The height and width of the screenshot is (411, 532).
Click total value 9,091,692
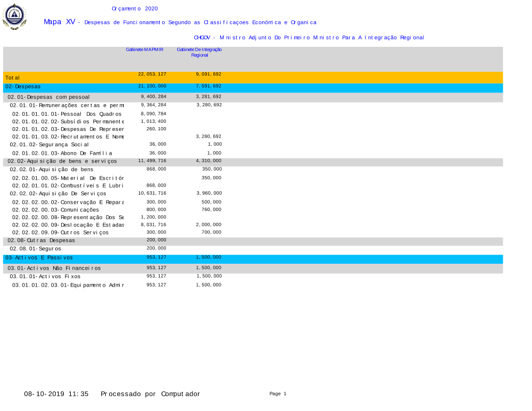pos(209,74)
